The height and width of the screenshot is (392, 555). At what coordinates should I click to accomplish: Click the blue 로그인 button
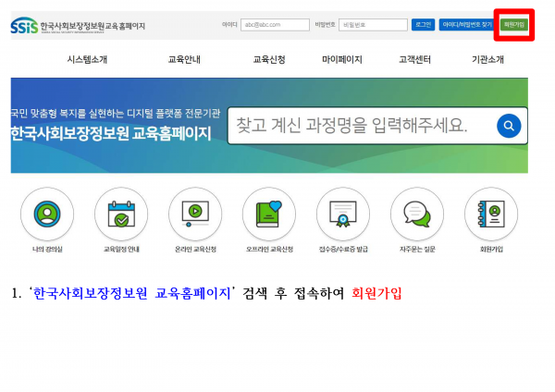(x=423, y=24)
